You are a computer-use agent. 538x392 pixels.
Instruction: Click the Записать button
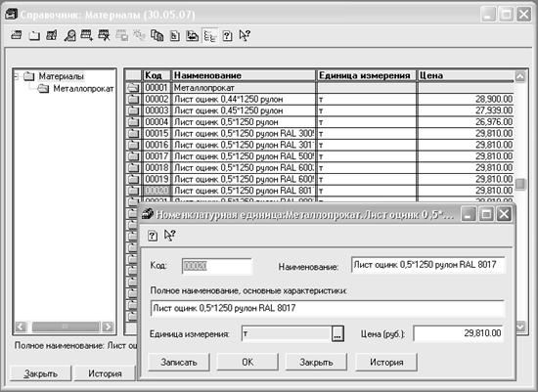click(179, 362)
